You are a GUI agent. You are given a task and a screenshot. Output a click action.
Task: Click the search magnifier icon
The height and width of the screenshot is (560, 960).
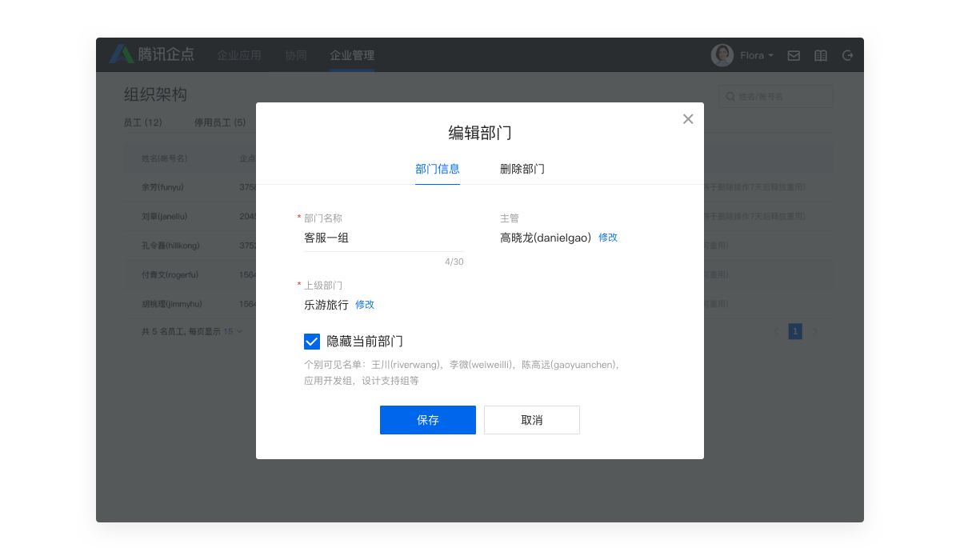tap(730, 97)
